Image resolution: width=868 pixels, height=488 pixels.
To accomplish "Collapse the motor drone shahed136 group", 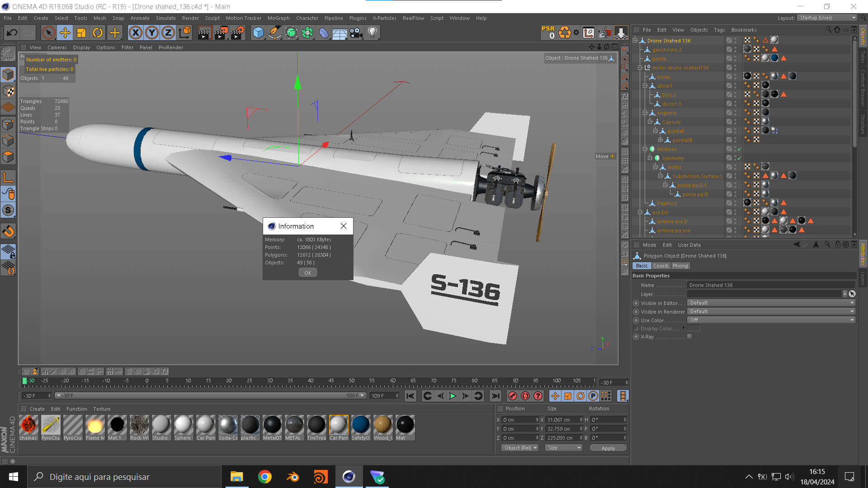I will [x=640, y=68].
